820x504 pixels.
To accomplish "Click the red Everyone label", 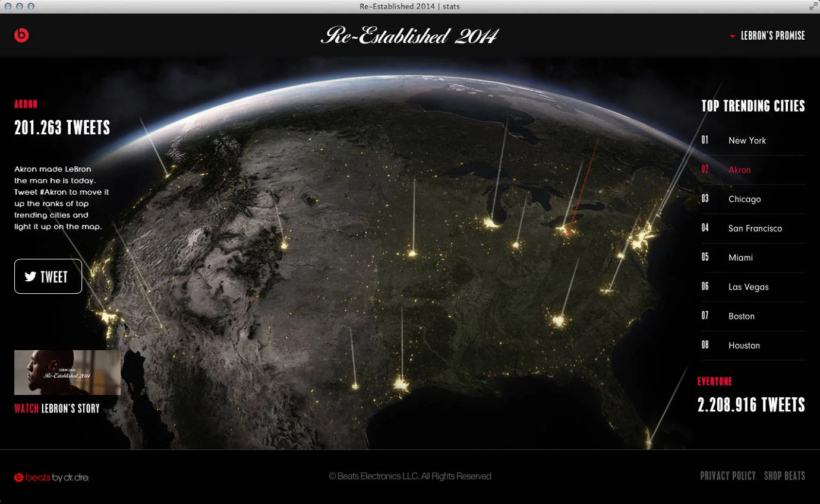I will (x=715, y=382).
